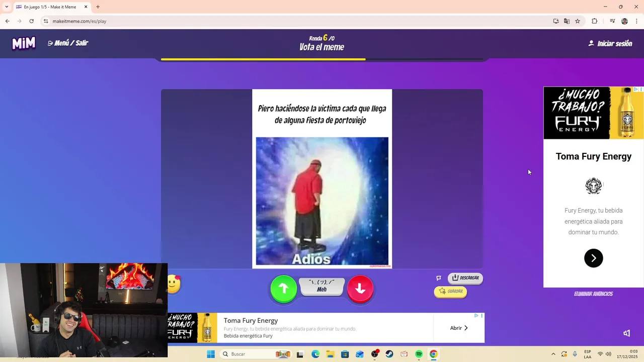The height and width of the screenshot is (362, 644).
Task: Click the translate page icon
Action: [x=567, y=21]
